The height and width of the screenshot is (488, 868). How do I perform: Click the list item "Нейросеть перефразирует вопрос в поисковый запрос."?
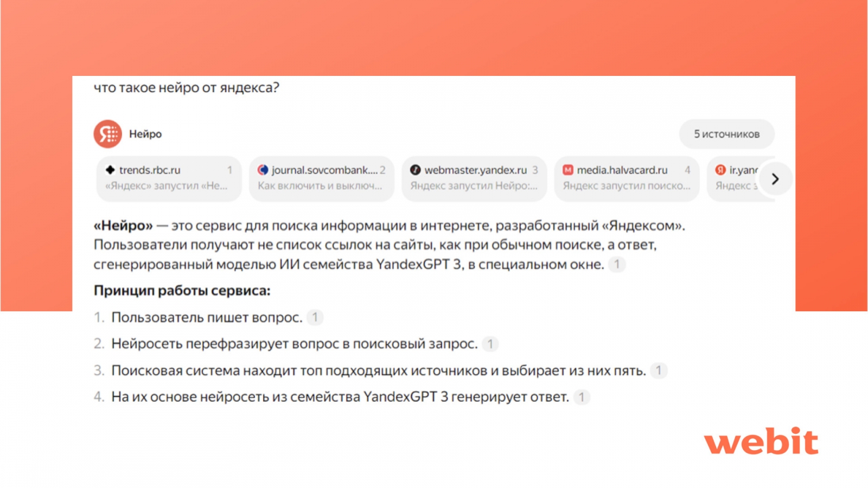click(294, 344)
